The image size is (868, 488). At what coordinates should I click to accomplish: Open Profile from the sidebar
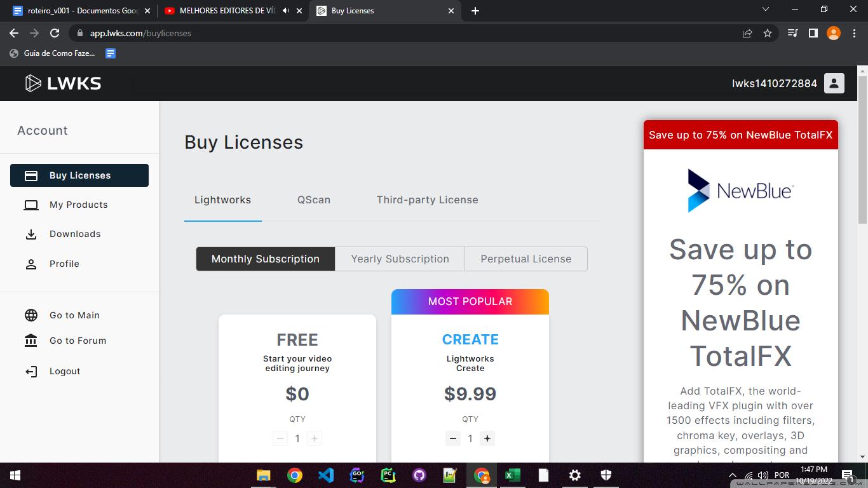(x=64, y=264)
